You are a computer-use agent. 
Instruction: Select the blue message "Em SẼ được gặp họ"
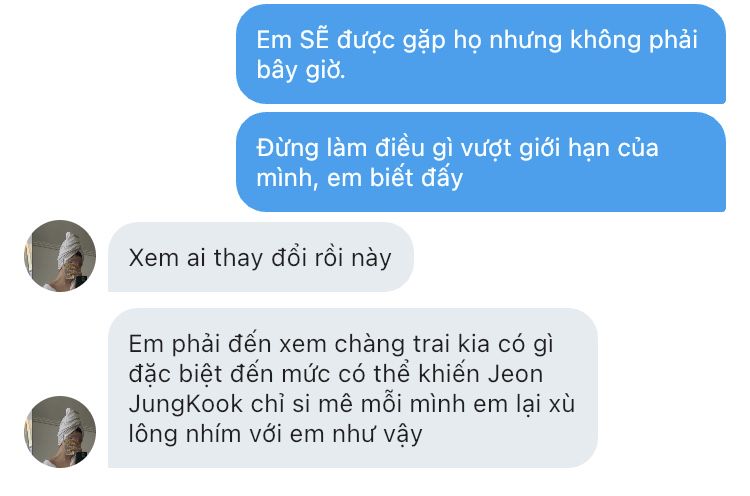click(481, 54)
